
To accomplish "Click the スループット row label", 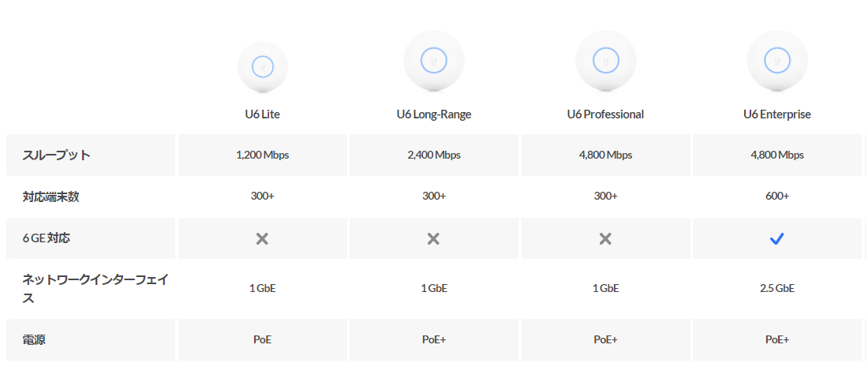I will (x=57, y=155).
